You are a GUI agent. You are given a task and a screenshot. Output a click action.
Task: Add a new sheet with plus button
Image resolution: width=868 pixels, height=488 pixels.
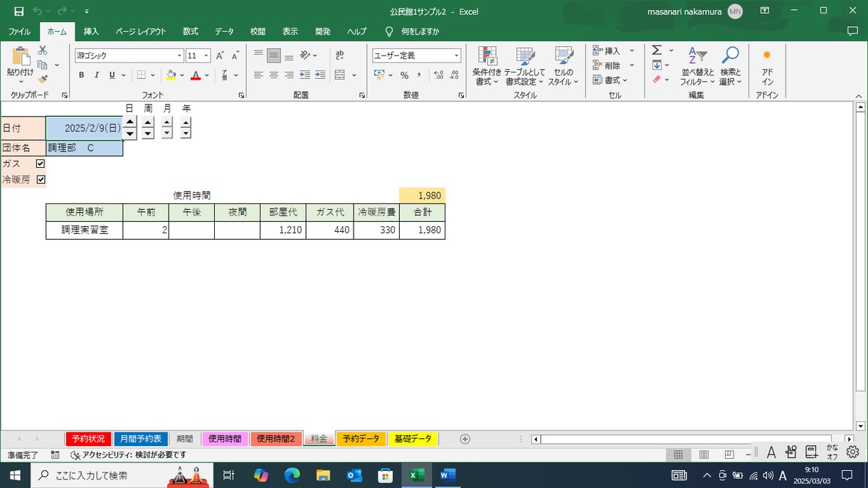pyautogui.click(x=465, y=439)
